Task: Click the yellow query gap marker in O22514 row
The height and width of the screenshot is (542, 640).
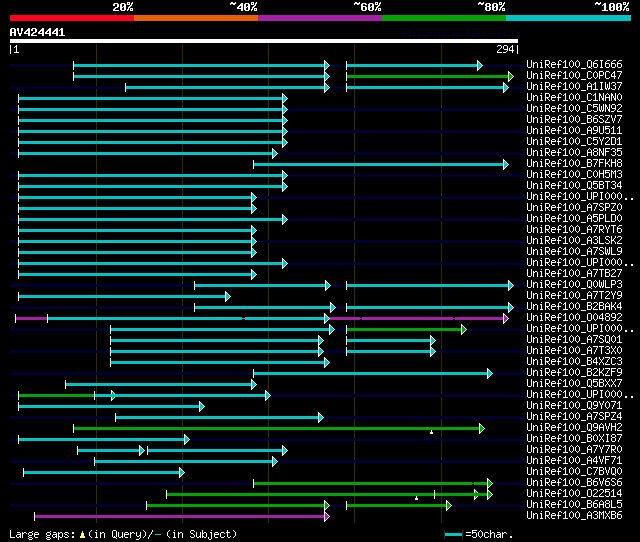Action: click(x=416, y=498)
